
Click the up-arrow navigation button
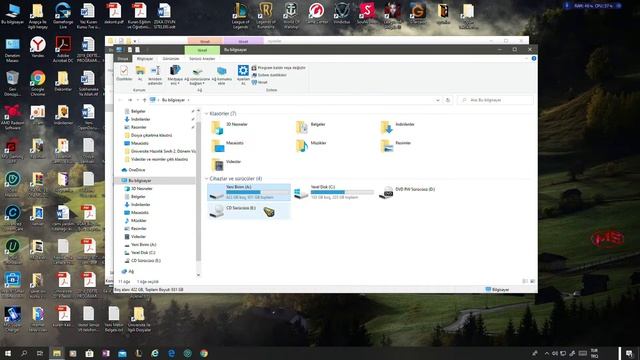click(144, 100)
